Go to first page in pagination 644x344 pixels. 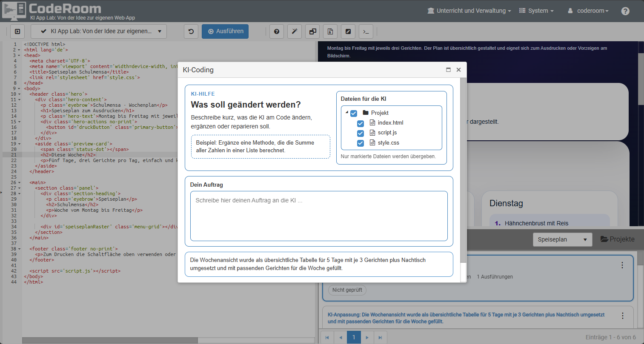(327, 338)
